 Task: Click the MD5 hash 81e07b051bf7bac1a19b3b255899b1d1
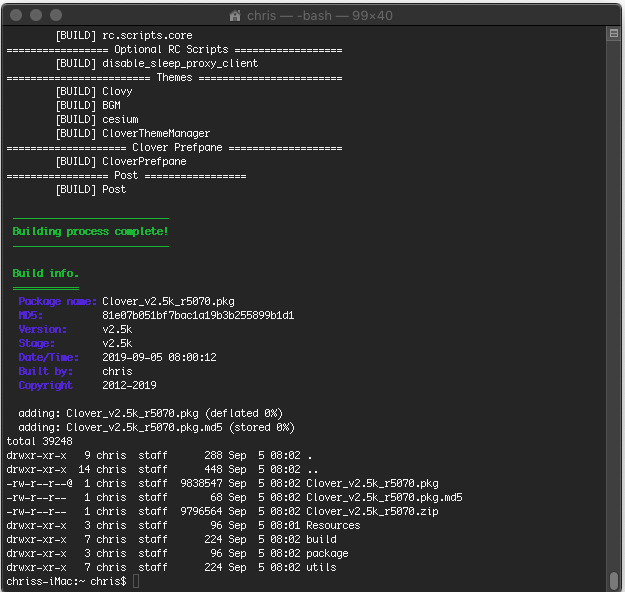(198, 315)
